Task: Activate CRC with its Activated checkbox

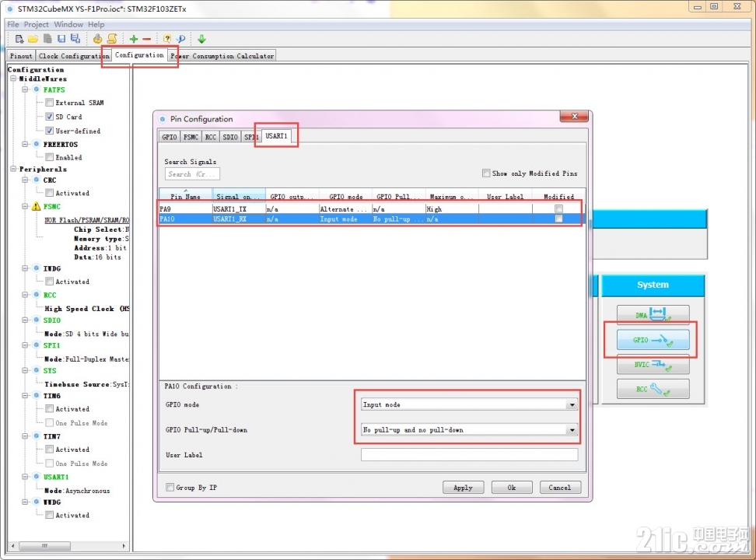Action: pyautogui.click(x=49, y=192)
